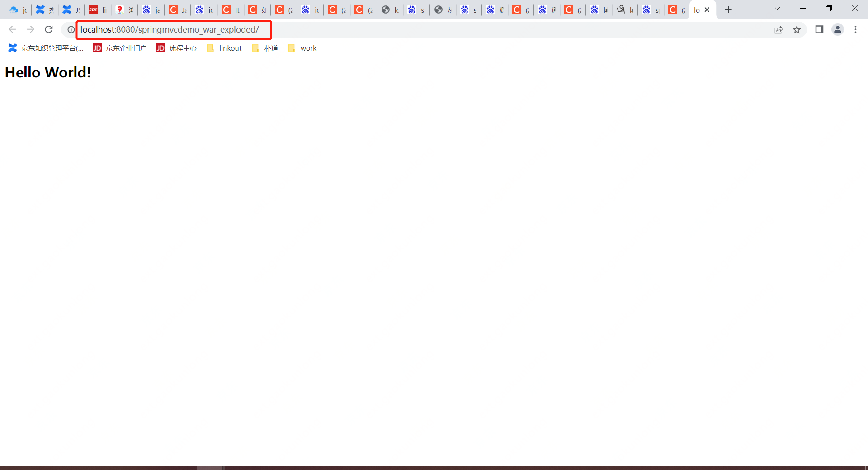Open Chrome's three-dot menu
The image size is (868, 470).
tap(855, 29)
